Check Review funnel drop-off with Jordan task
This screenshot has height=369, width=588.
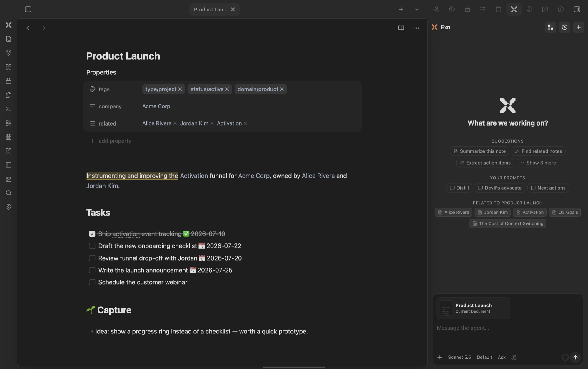(92, 258)
